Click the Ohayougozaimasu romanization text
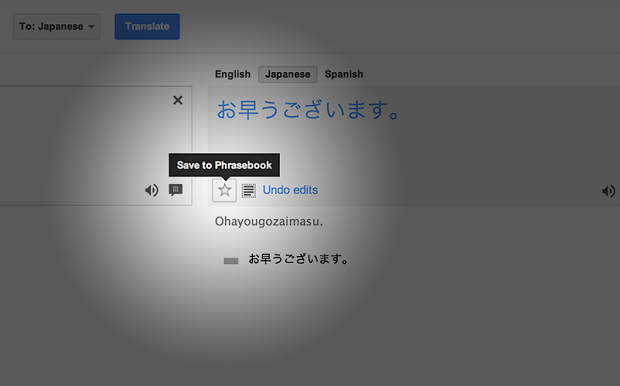620x386 pixels. click(x=269, y=221)
